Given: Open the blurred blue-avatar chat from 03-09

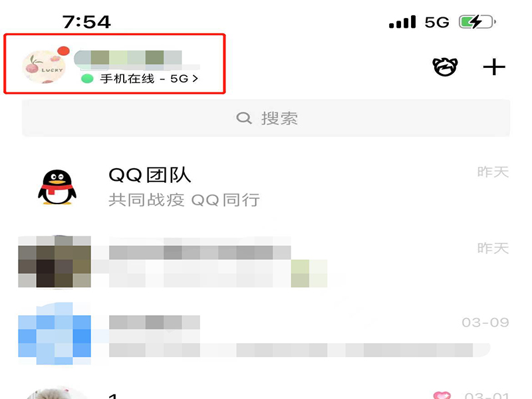Looking at the screenshot, I should (265, 334).
